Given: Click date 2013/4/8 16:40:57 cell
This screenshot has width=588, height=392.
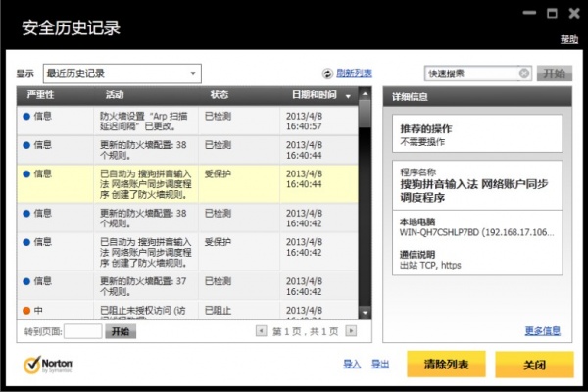Looking at the screenshot, I should pyautogui.click(x=304, y=122).
